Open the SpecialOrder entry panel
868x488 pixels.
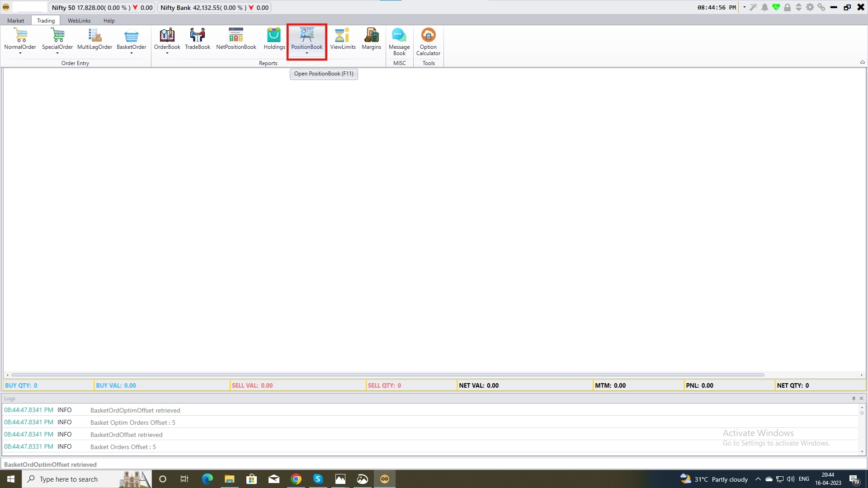tap(57, 41)
